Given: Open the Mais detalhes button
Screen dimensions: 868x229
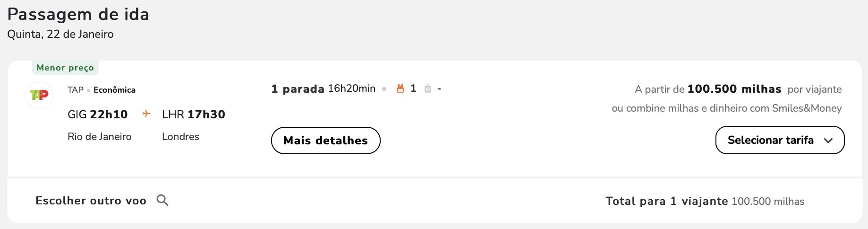Looking at the screenshot, I should [x=325, y=141].
